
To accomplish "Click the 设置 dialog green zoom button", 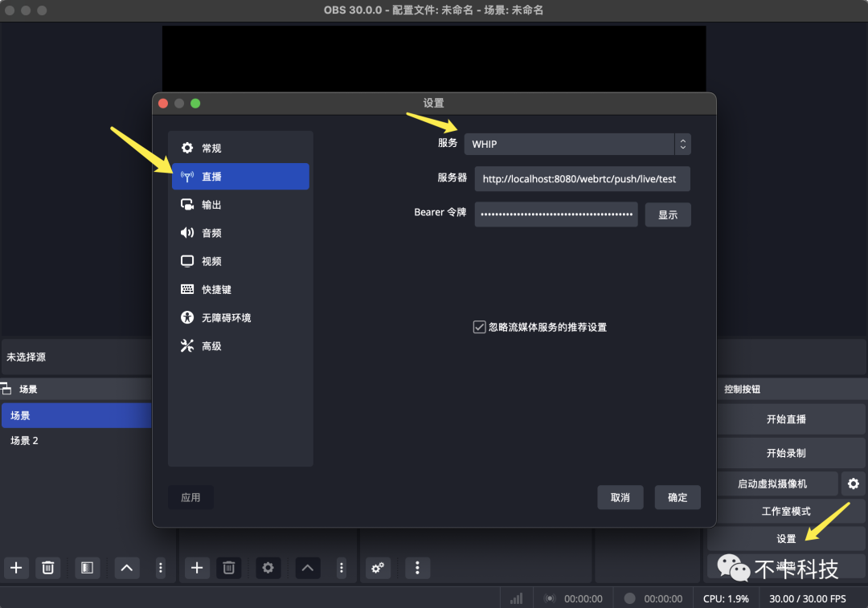I will pyautogui.click(x=195, y=104).
